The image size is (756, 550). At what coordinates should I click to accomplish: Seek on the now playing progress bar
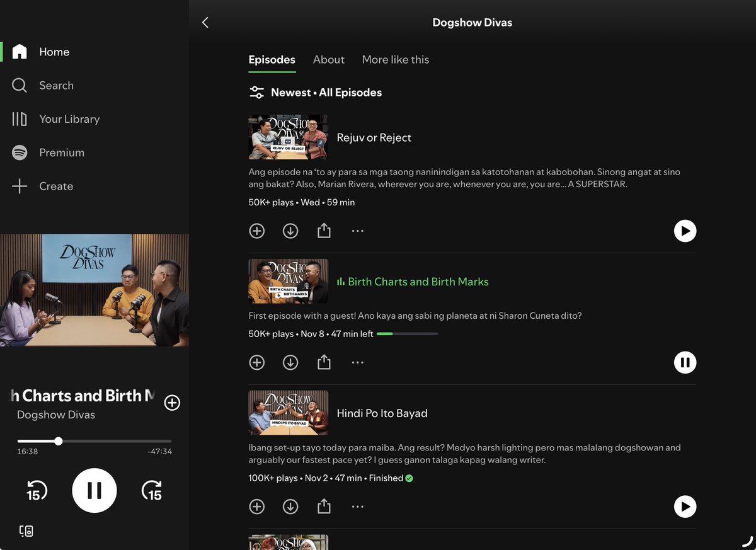click(x=94, y=441)
